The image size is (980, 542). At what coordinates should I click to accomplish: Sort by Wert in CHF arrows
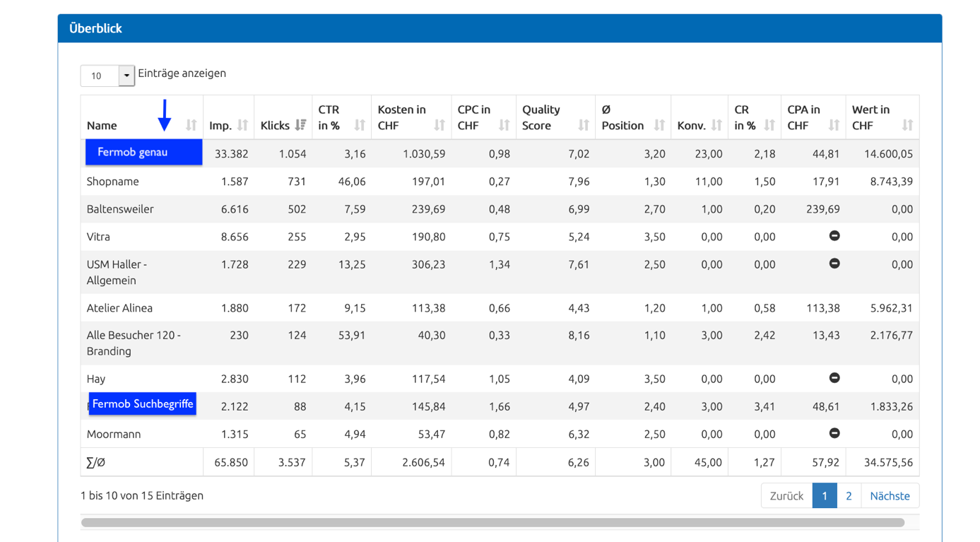tap(907, 125)
